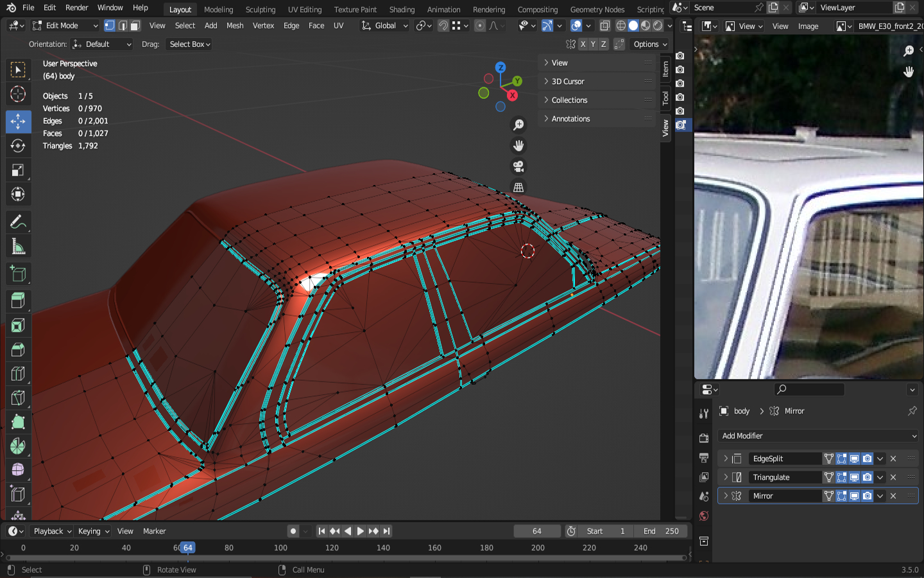Select the Loop Cut tool
This screenshot has width=924, height=578.
(18, 374)
